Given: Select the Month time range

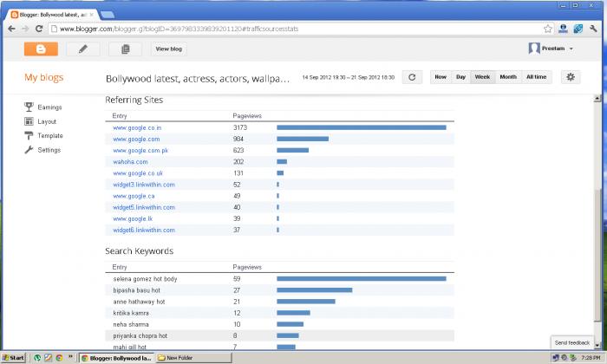Looking at the screenshot, I should pos(508,77).
